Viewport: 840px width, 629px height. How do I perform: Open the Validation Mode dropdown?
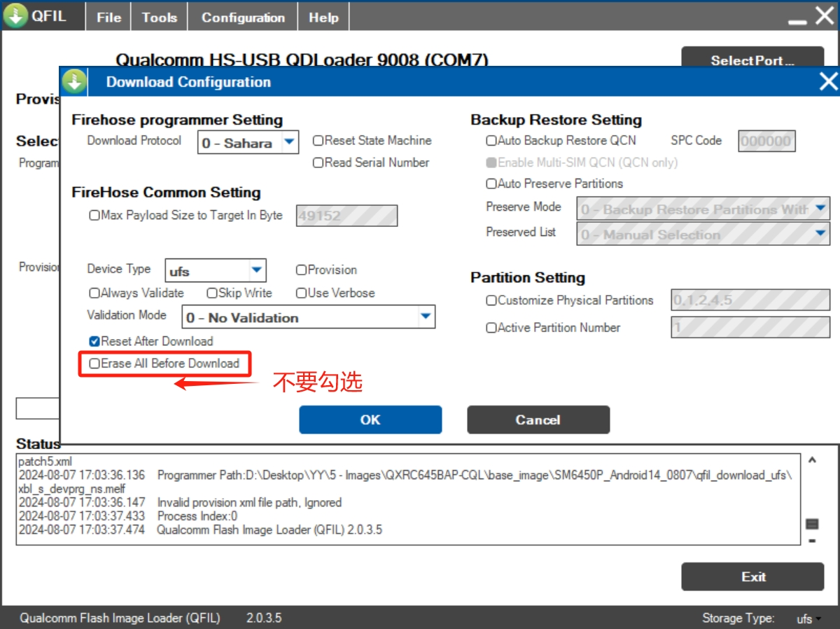425,317
